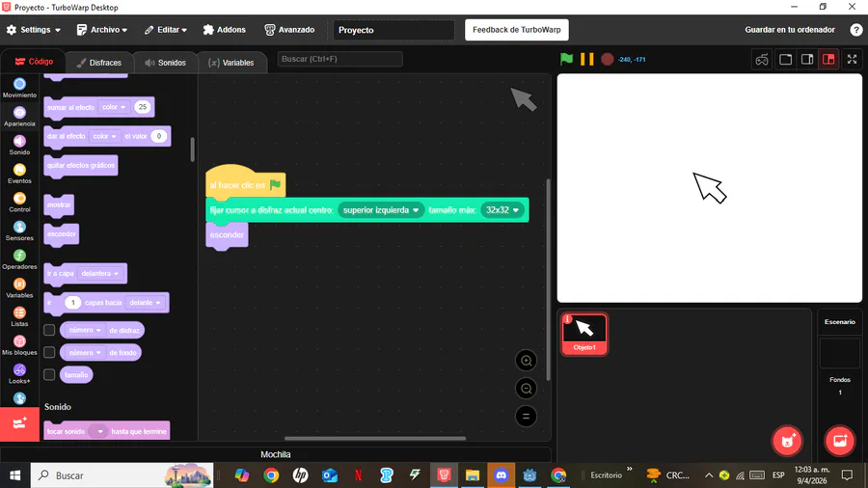This screenshot has height=488, width=868.
Task: Open color dropdown in sumar al efecto block
Action: pos(114,107)
